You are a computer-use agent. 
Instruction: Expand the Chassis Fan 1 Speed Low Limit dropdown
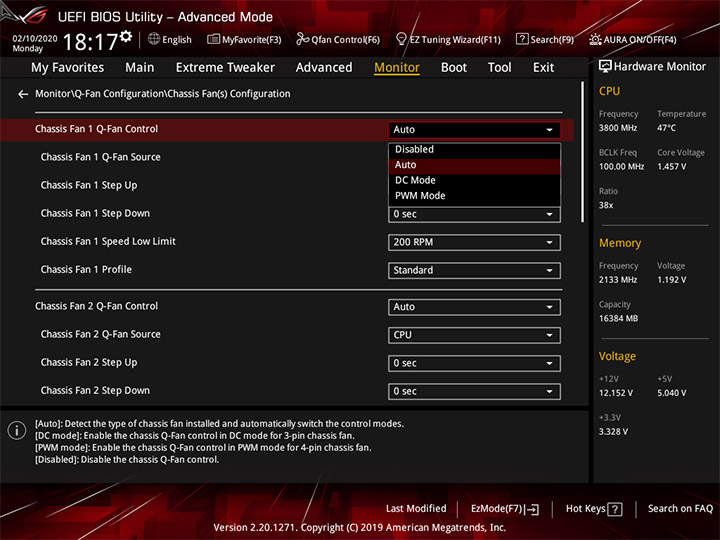coord(474,242)
